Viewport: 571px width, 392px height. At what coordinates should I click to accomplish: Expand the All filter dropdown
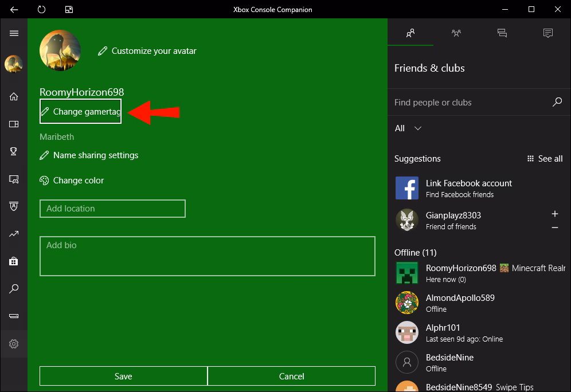[408, 128]
